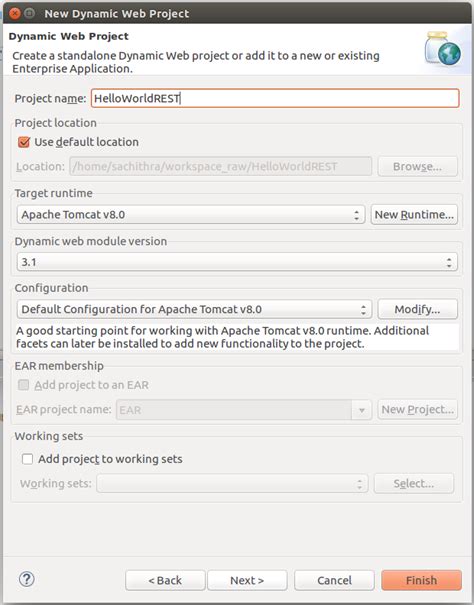This screenshot has height=605, width=474.
Task: Open the Target runtime Apache Tomcat dropdown
Action: (x=191, y=215)
